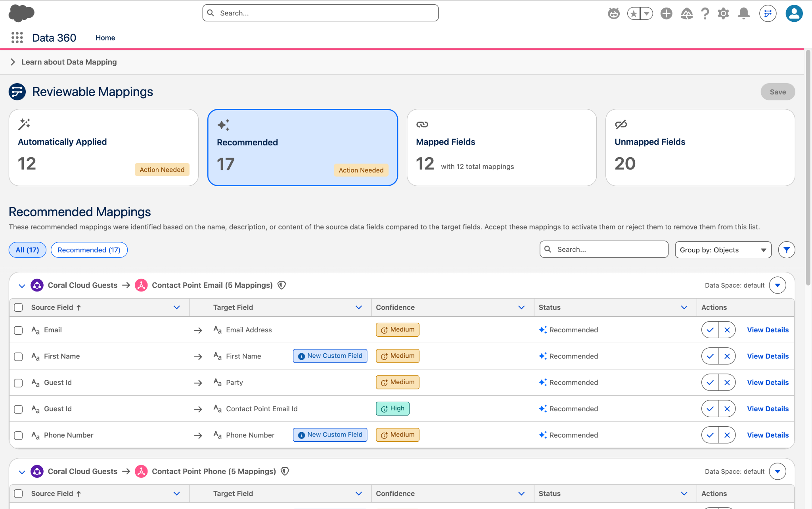This screenshot has width=812, height=509.
Task: Reject the Email to Email Address mapping
Action: (727, 330)
